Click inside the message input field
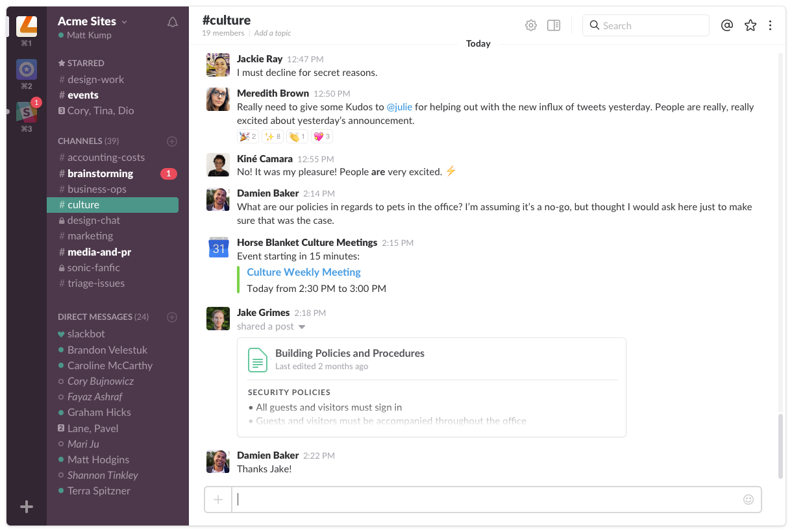 pyautogui.click(x=454, y=500)
